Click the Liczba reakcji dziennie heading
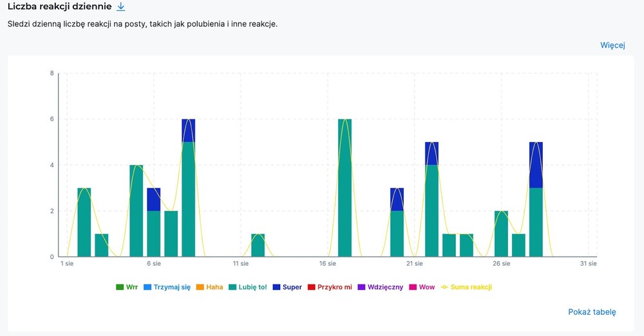 [x=58, y=7]
